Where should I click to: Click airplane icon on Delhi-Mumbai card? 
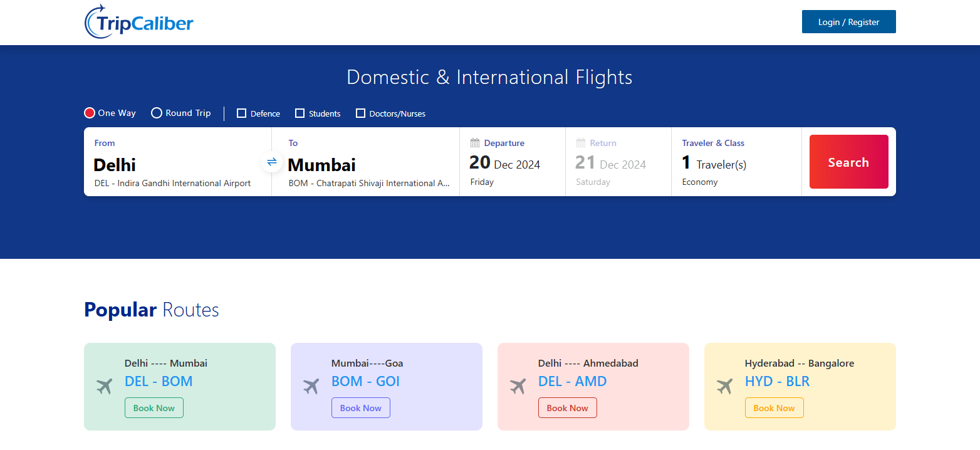coord(105,386)
